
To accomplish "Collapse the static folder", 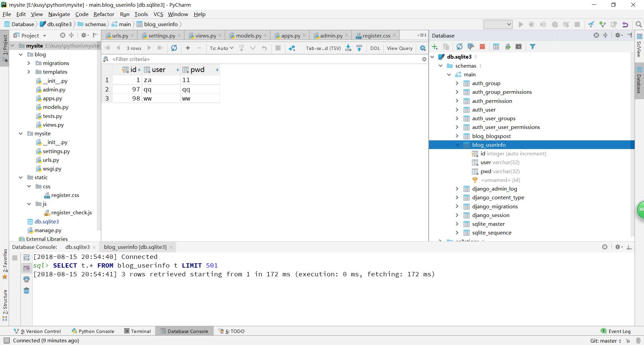I will (x=21, y=177).
